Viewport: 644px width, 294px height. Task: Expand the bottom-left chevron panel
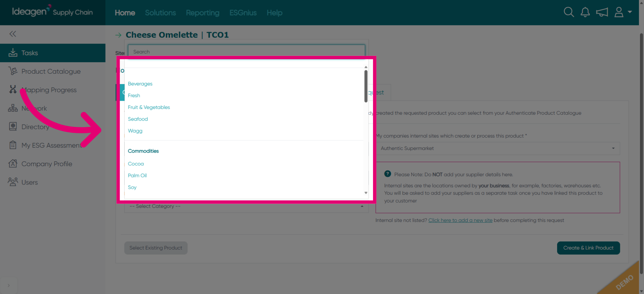9,286
